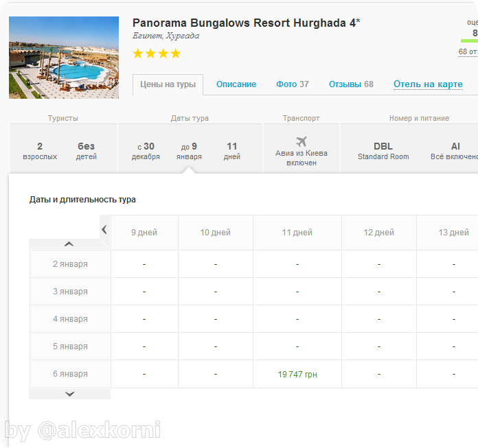
Task: Click the Номер и питание section label
Action: (x=419, y=118)
